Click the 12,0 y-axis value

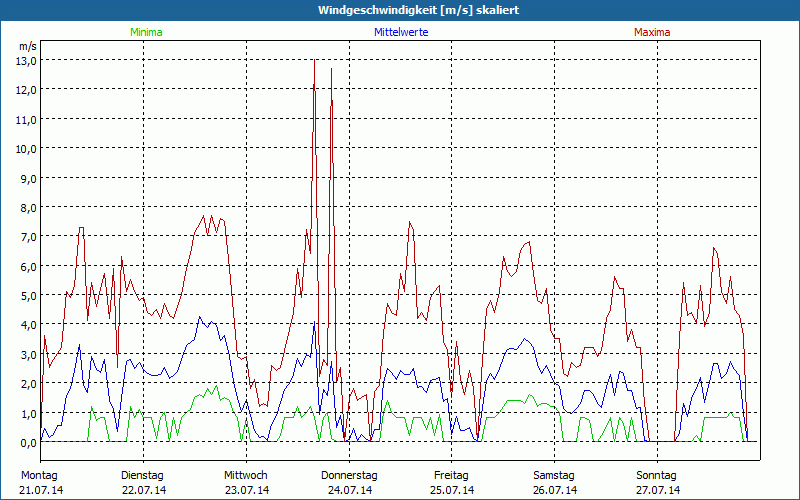pyautogui.click(x=27, y=90)
